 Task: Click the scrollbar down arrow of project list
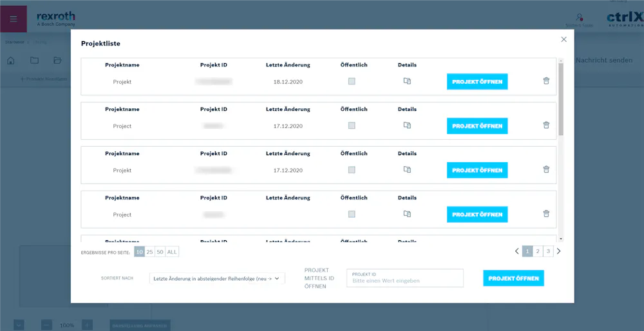tap(561, 239)
